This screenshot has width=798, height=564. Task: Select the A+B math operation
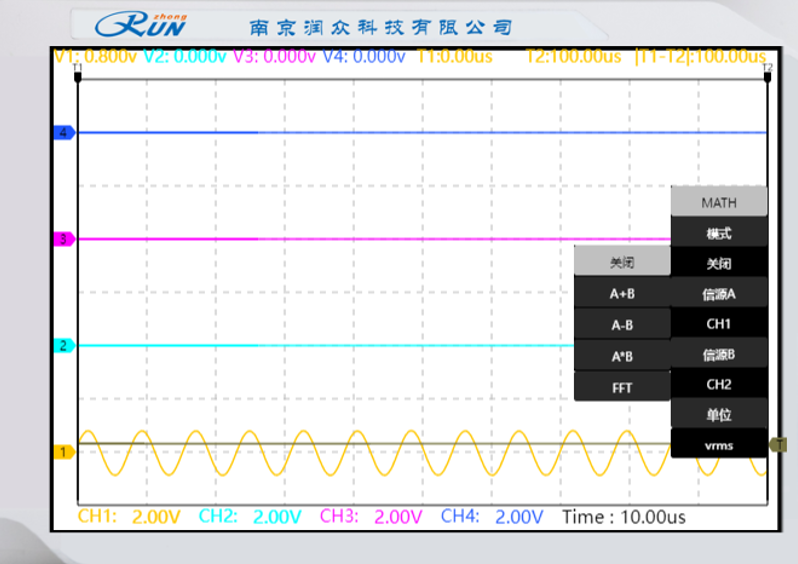[622, 294]
